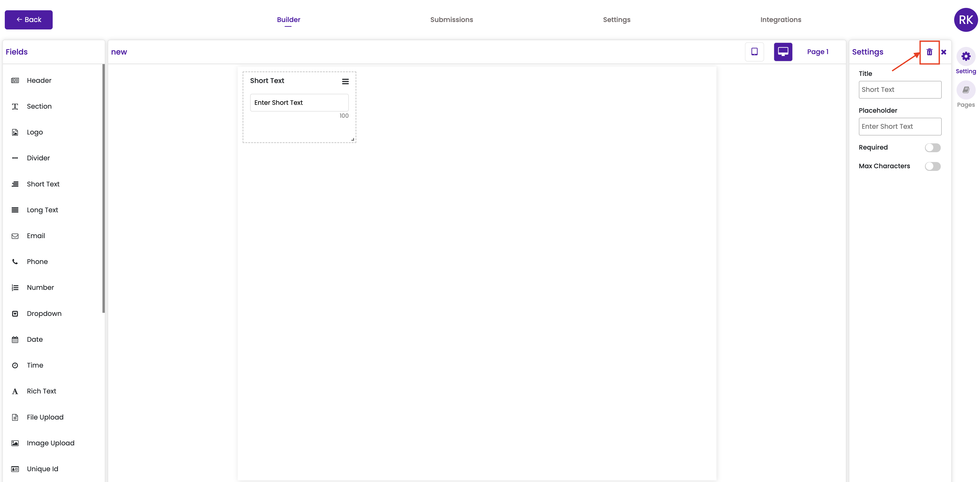Switch to tablet preview mode

point(754,52)
